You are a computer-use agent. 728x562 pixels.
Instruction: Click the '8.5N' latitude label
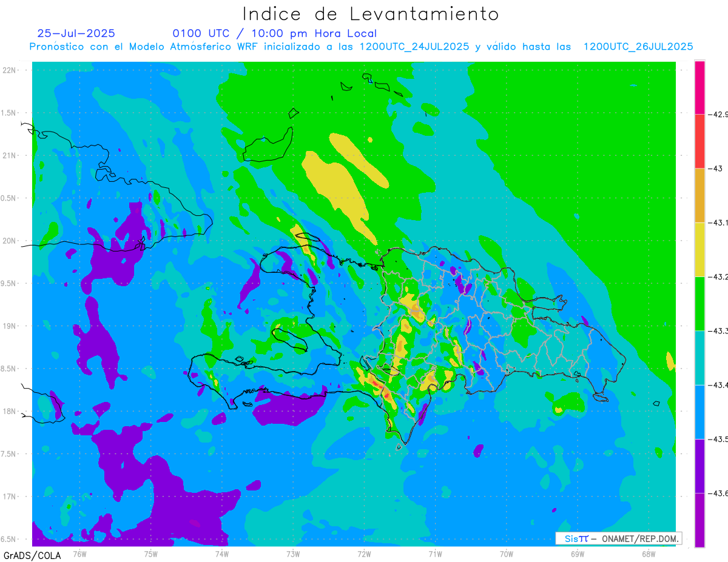(8, 369)
